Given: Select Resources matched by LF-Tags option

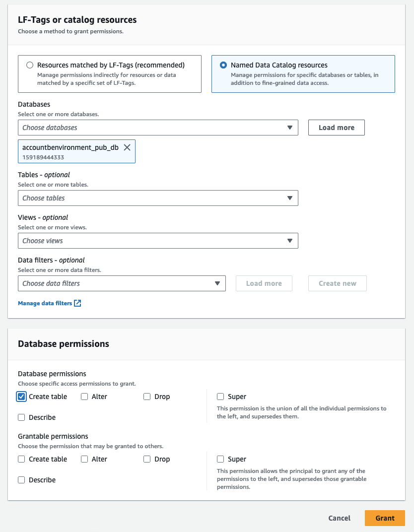Looking at the screenshot, I should pyautogui.click(x=30, y=65).
